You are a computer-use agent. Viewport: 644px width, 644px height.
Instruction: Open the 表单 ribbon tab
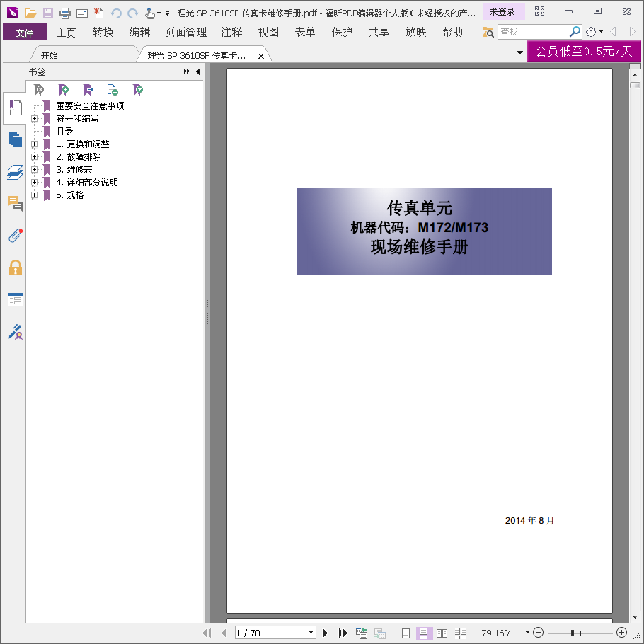tap(305, 32)
